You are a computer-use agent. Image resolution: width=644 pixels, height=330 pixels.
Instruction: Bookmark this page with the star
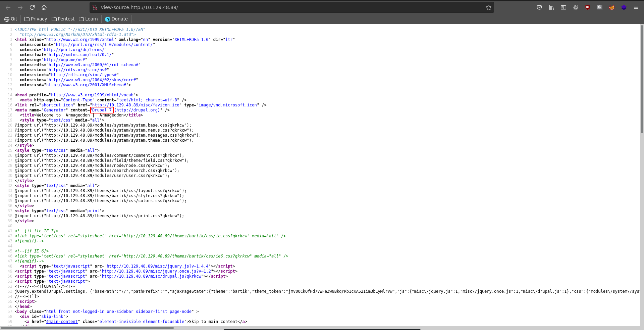pos(488,7)
